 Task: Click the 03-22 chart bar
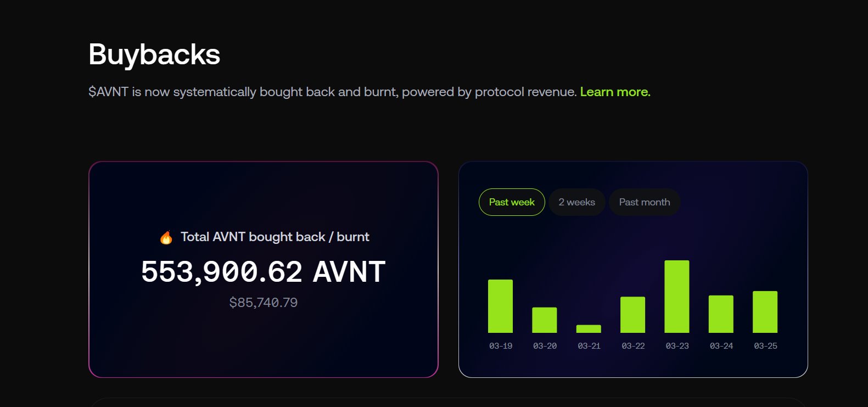[632, 315]
